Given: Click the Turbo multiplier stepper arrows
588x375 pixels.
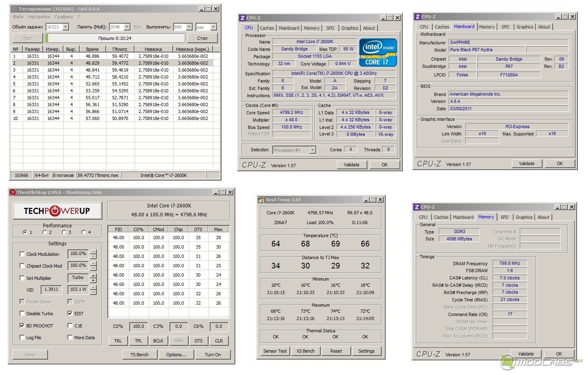Looking at the screenshot, I should coord(93,278).
